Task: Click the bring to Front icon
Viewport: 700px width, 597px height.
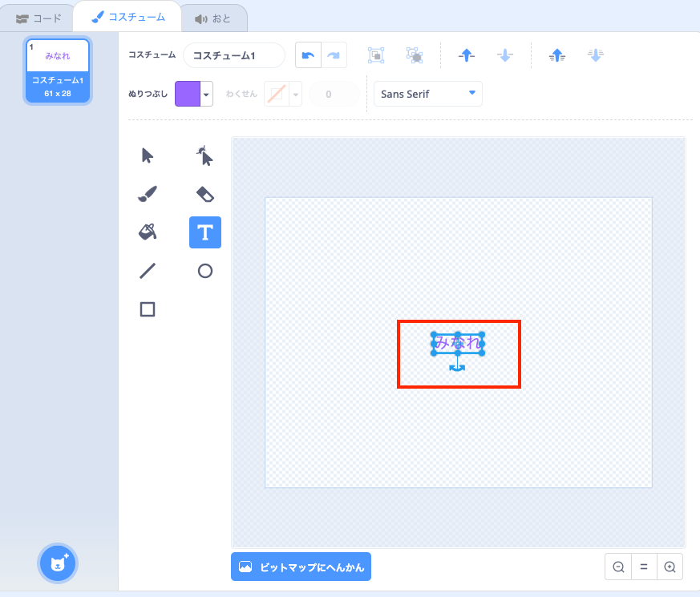Action: click(557, 55)
